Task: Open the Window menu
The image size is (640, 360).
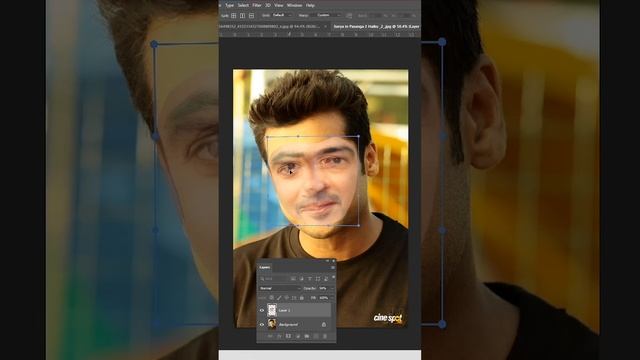Action: (x=295, y=5)
